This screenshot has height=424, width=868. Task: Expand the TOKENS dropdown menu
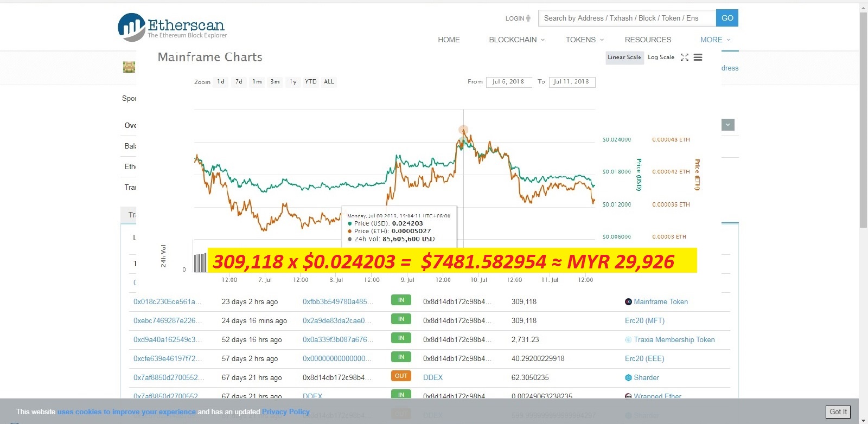coord(585,40)
